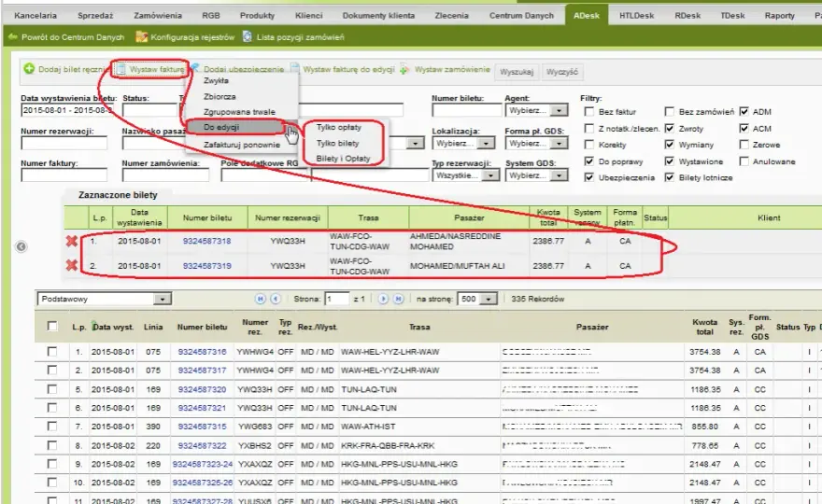The image size is (822, 504).
Task: Open the Podstawowy view dropdown
Action: pos(105,299)
